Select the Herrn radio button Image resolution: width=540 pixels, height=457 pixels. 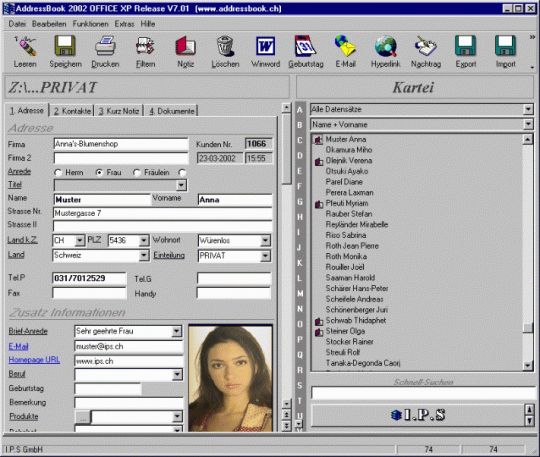pos(58,173)
